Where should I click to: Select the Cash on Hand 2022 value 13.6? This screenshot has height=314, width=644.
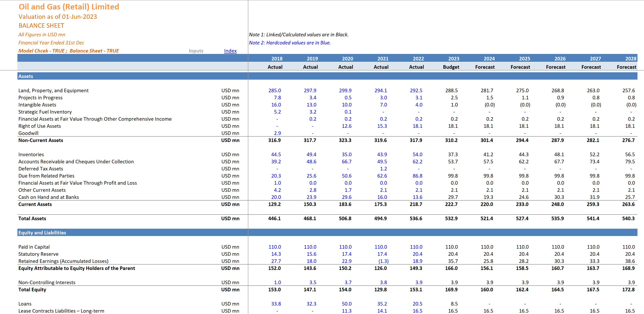417,197
